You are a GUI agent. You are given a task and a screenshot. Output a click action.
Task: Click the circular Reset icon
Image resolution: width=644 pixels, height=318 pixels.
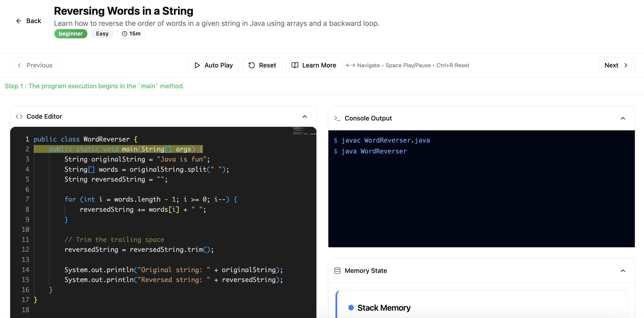[x=251, y=65]
